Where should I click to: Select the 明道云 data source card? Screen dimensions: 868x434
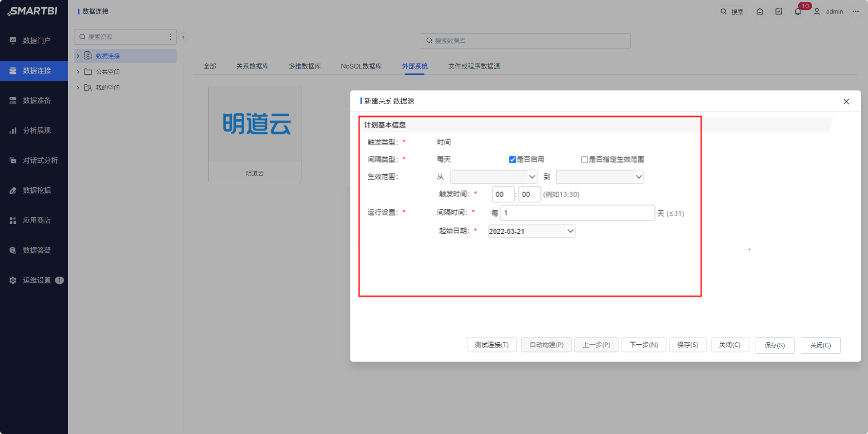(x=255, y=134)
